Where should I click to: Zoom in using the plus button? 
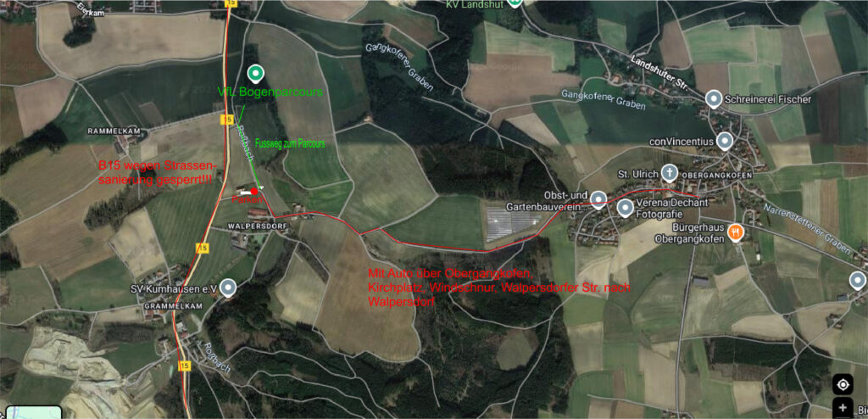coord(843,406)
